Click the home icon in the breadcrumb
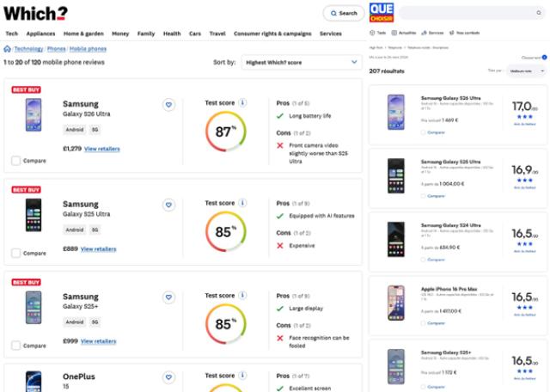Image resolution: width=550 pixels, height=392 pixels. coord(8,49)
